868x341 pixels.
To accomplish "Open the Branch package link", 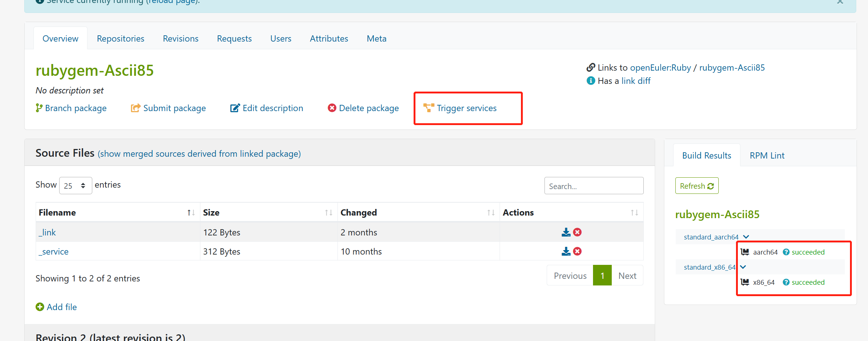I will tap(75, 108).
